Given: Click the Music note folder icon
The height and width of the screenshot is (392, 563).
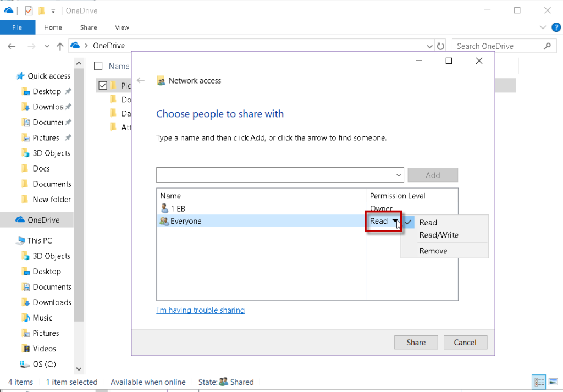Looking at the screenshot, I should 25,318.
